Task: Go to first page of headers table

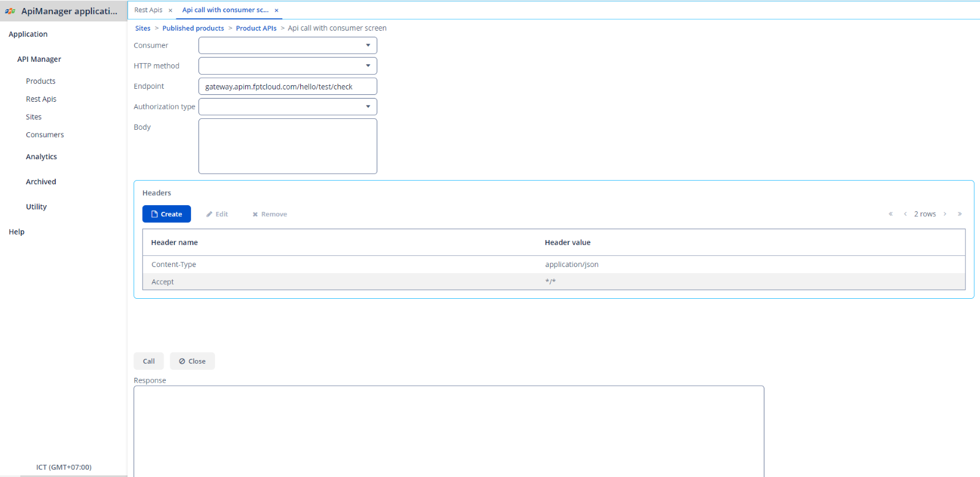Action: tap(891, 214)
